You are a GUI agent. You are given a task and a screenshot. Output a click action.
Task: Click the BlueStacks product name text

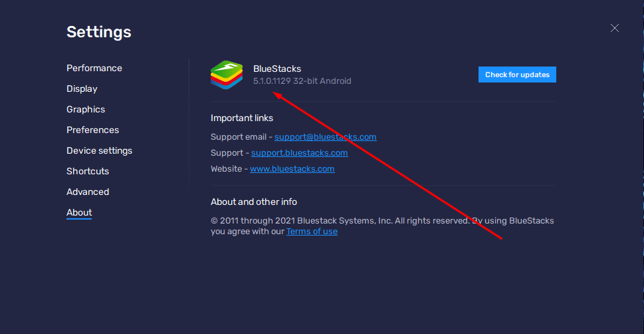tap(277, 69)
